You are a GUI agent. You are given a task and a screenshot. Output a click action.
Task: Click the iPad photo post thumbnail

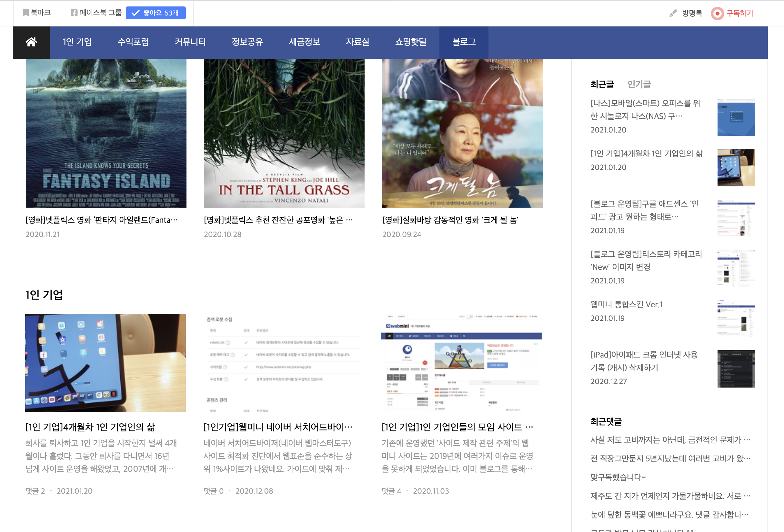105,363
